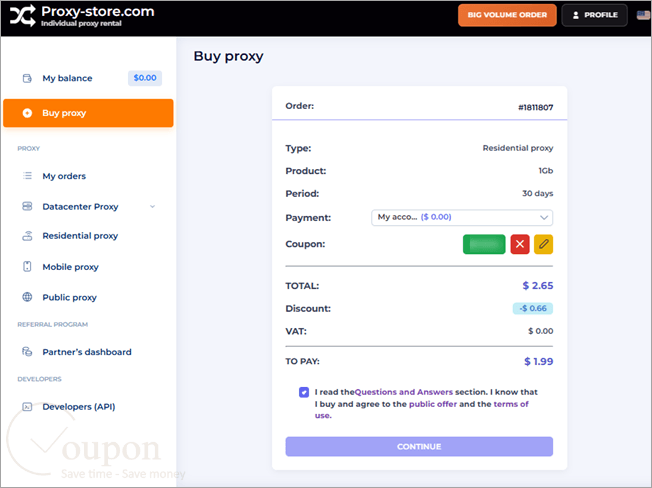Remove coupon with the red X button

pos(520,244)
